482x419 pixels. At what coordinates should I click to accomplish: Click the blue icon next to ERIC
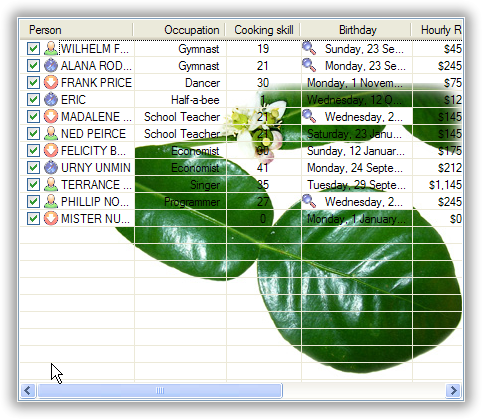(51, 100)
